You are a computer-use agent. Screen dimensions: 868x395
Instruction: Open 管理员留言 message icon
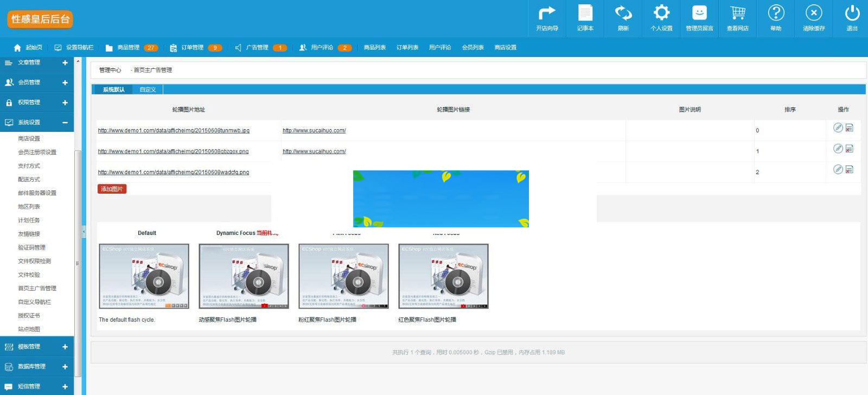[x=699, y=13]
